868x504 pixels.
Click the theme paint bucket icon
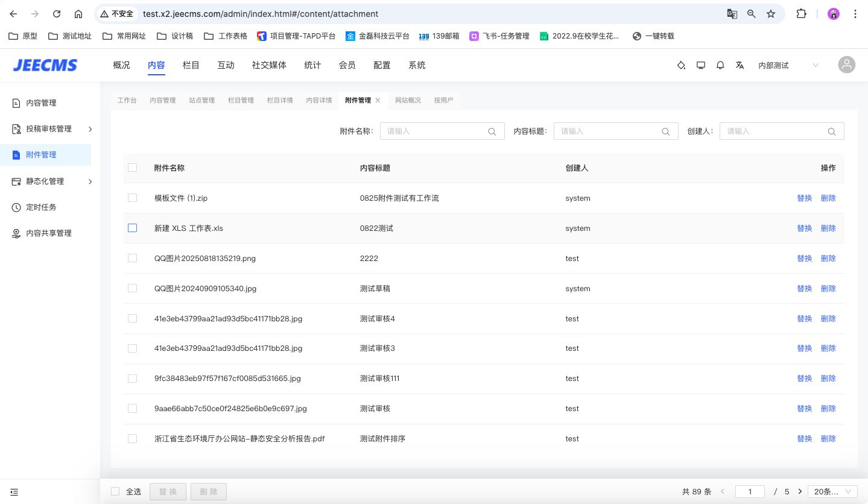coord(681,65)
